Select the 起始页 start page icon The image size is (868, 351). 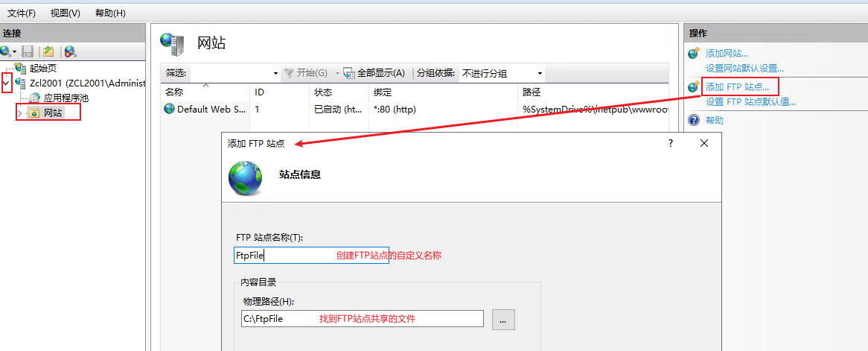click(x=21, y=69)
